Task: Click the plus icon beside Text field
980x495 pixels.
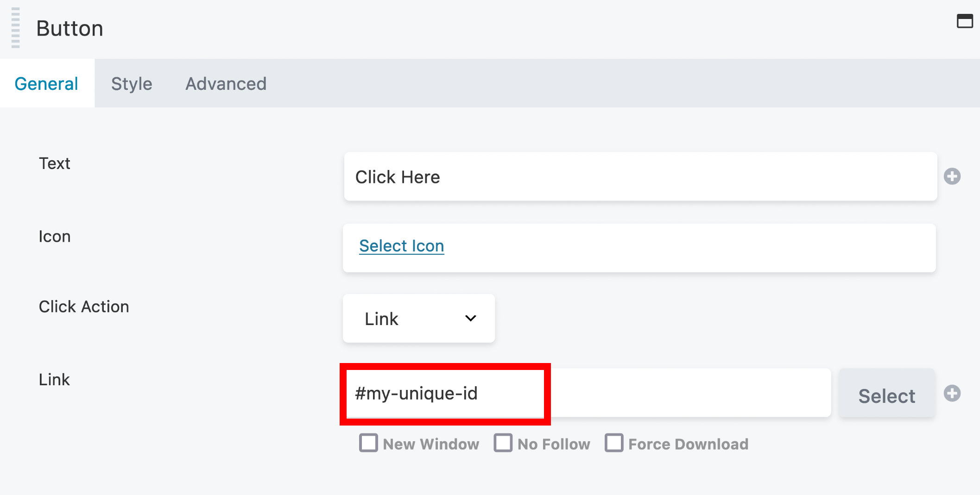Action: click(952, 176)
